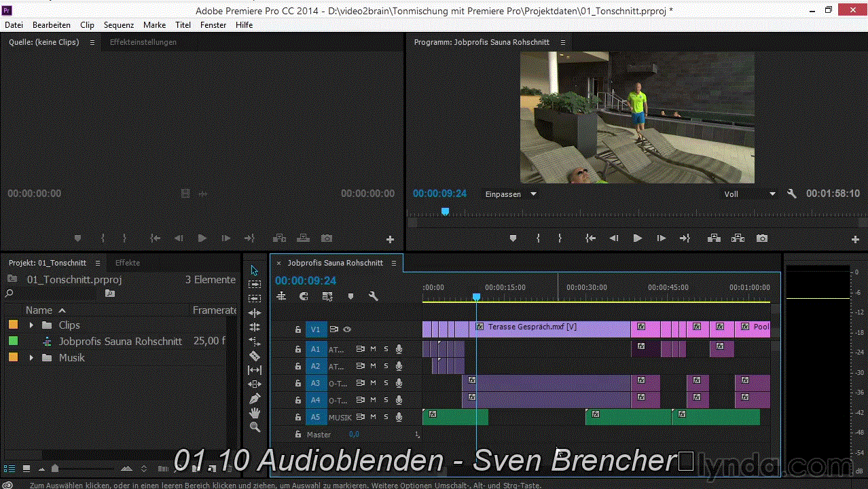Select the Pen tool
This screenshot has width=868, height=489.
click(x=255, y=399)
